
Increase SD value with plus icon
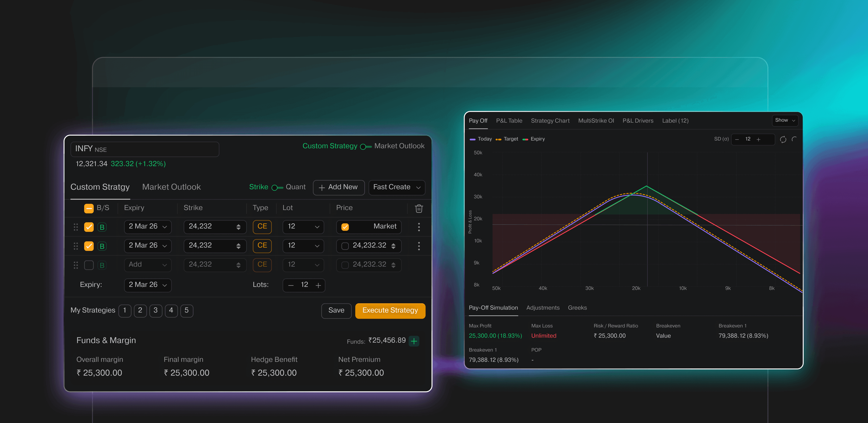pyautogui.click(x=758, y=139)
